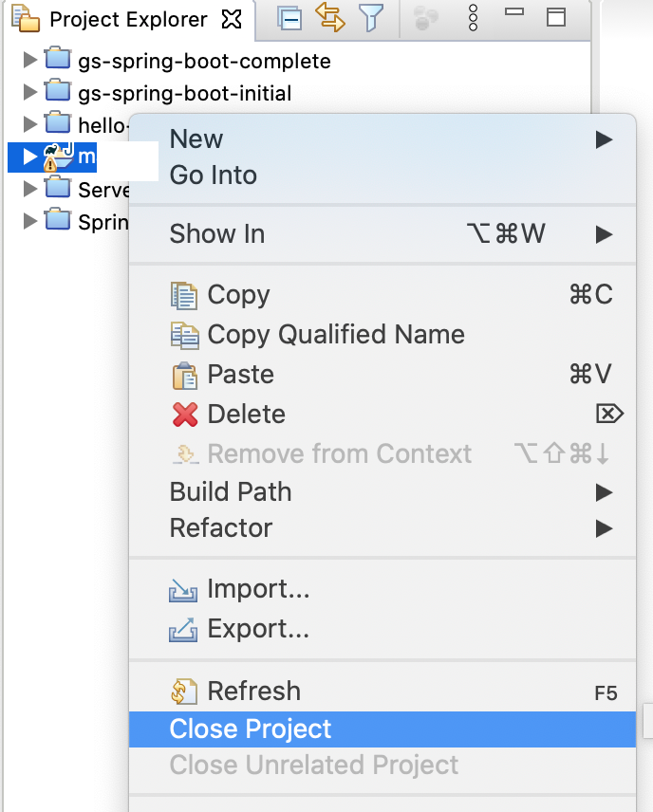Screen dimensions: 653x812
Task: Open the filter funnel icon
Action: 371,18
